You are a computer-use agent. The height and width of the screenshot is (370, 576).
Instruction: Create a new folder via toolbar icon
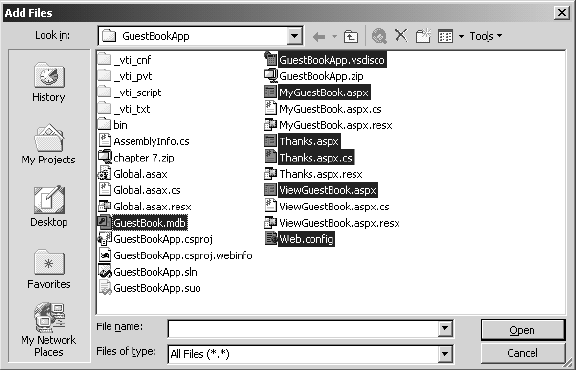(423, 36)
